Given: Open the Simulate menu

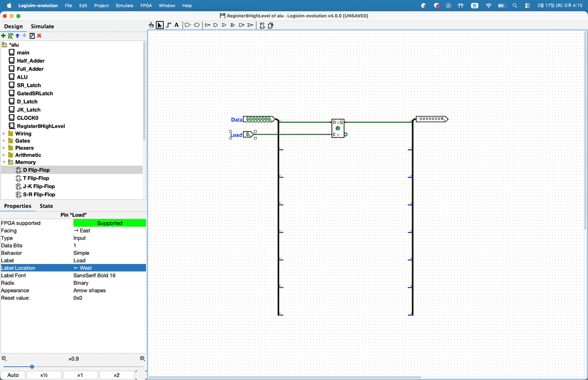Looking at the screenshot, I should point(125,5).
